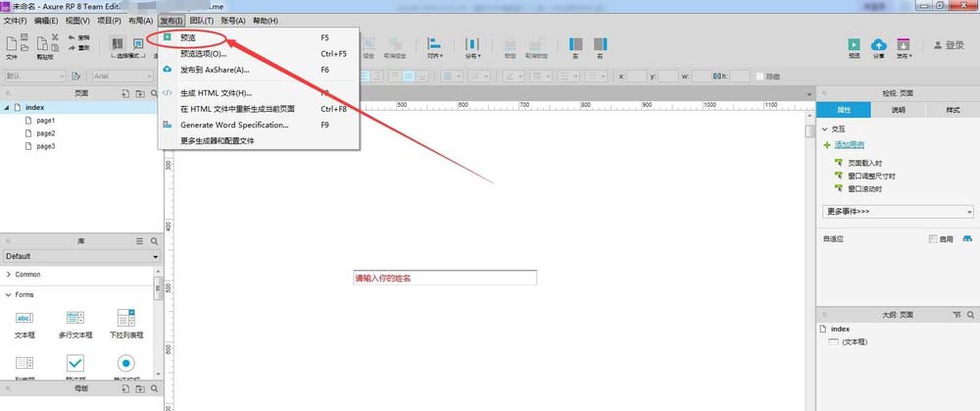This screenshot has width=980, height=411.
Task: Select 生成 HTML 文件(H)... menu item
Action: tap(259, 93)
